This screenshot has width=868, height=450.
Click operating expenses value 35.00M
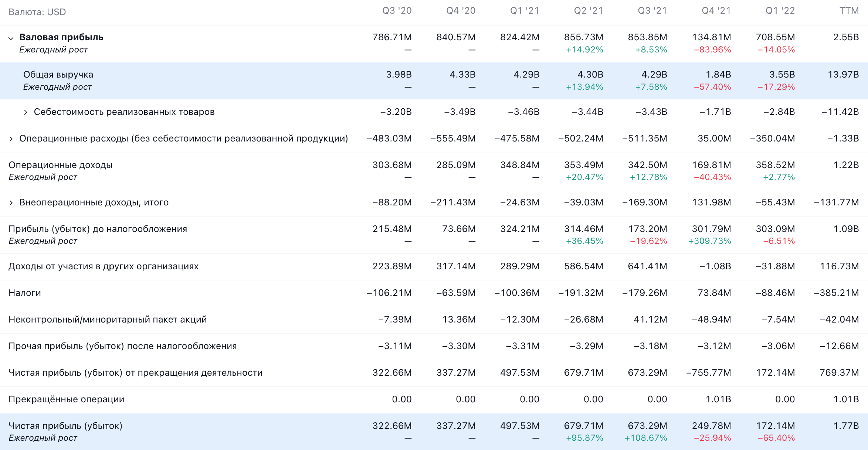[715, 139]
